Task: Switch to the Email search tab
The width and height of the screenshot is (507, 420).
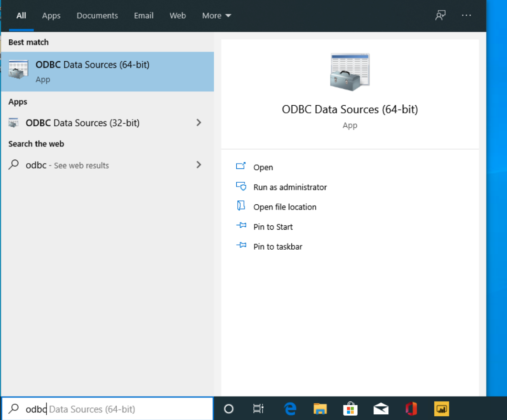Action: (x=143, y=15)
